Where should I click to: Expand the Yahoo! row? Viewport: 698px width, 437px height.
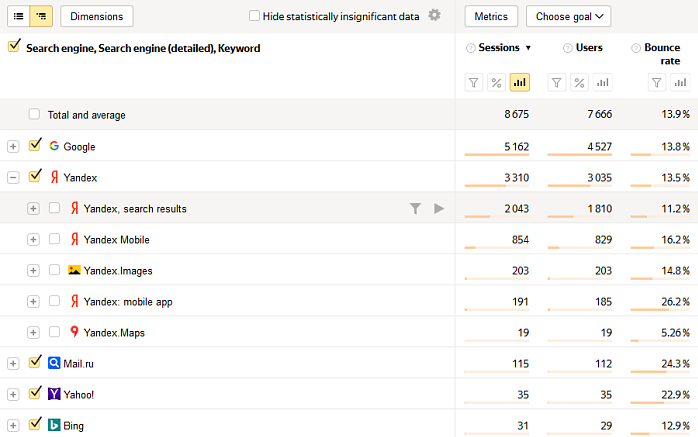13,395
